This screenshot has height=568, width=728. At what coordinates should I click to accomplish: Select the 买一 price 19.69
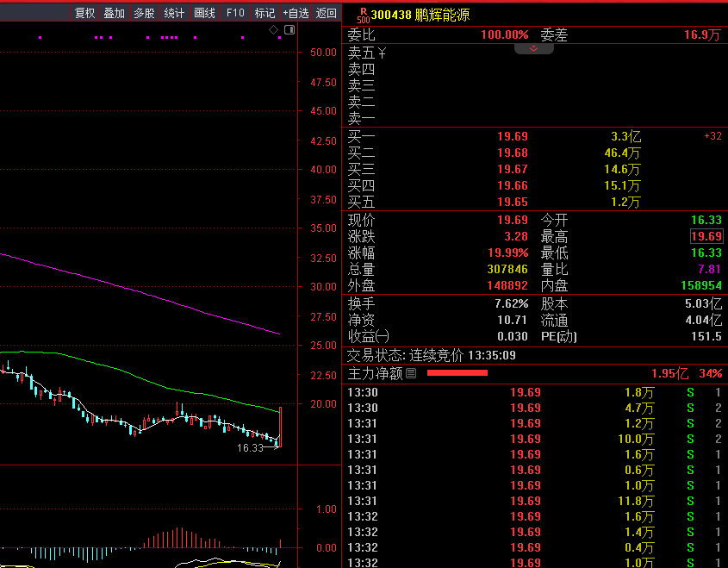pos(513,136)
